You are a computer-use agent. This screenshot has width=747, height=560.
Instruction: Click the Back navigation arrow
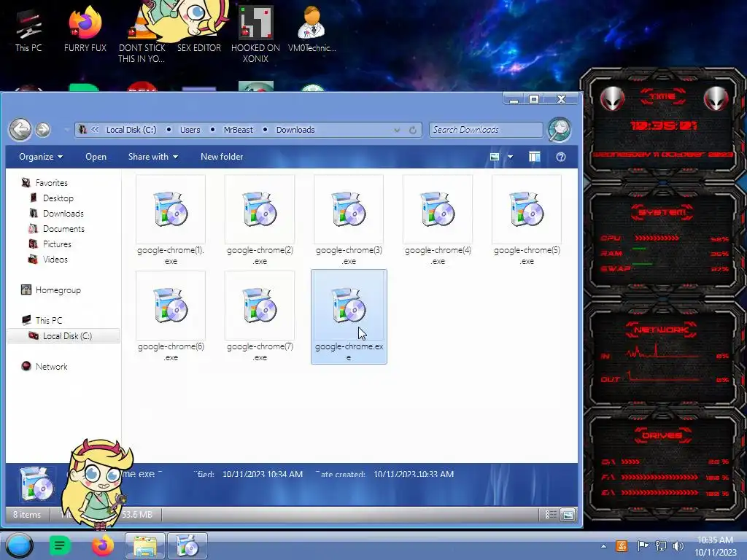tap(20, 130)
